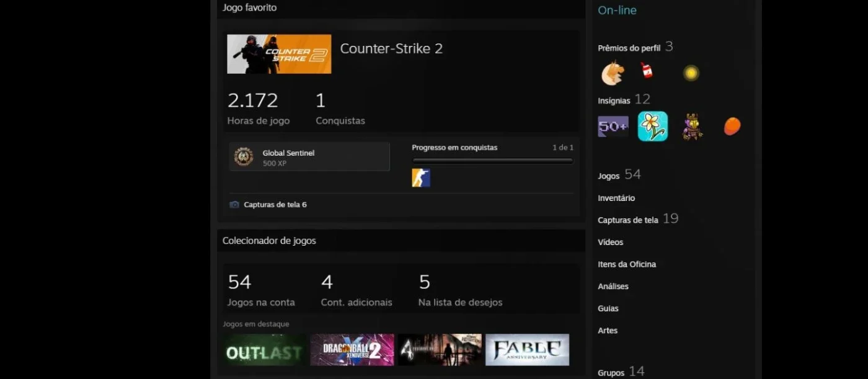Click the Prêmios do perfil 3 link
Screen dimensions: 868x379
pos(635,47)
